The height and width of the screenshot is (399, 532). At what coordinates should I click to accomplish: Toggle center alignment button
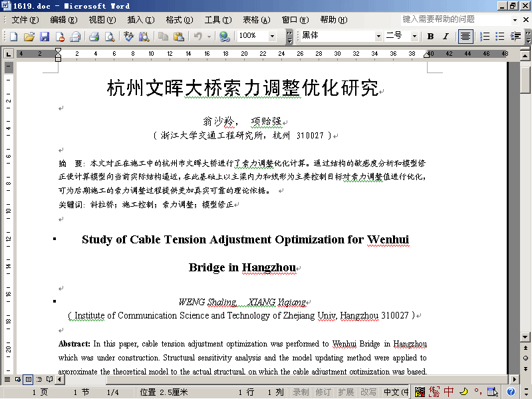click(x=465, y=36)
